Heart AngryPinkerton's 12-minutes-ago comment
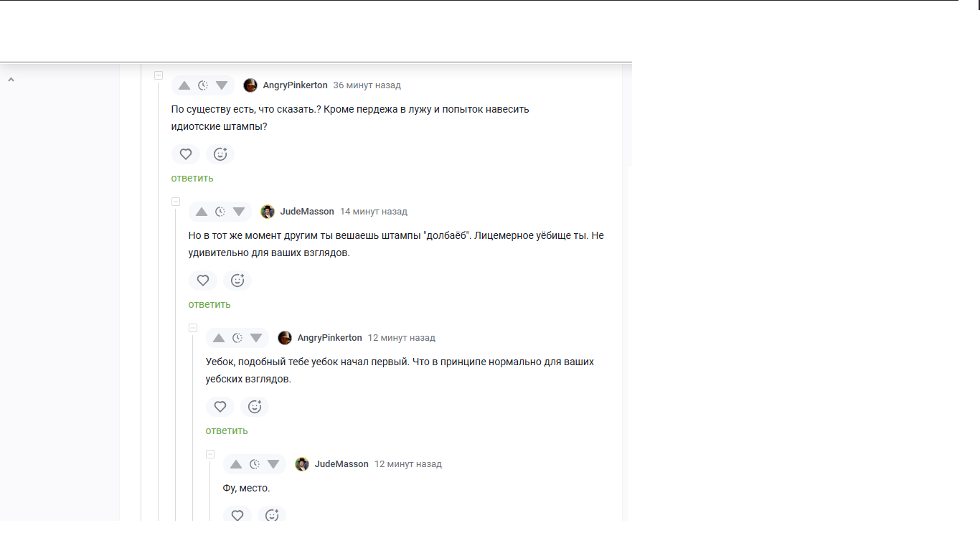 point(220,407)
